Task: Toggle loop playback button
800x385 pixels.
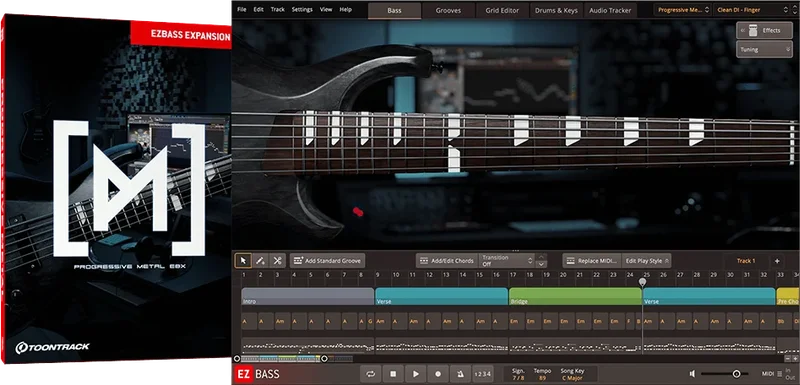Action: [x=370, y=374]
